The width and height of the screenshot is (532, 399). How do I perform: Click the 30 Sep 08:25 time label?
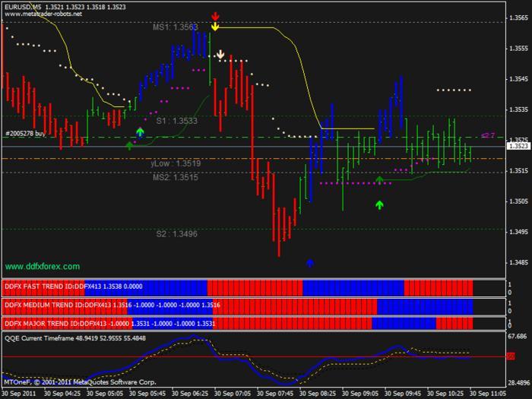tap(318, 394)
